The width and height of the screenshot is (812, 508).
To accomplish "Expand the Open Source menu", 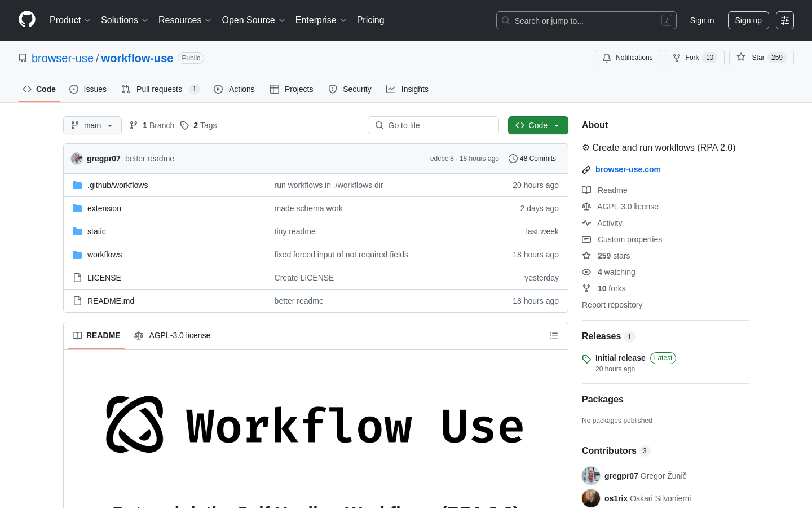I will click(x=254, y=20).
